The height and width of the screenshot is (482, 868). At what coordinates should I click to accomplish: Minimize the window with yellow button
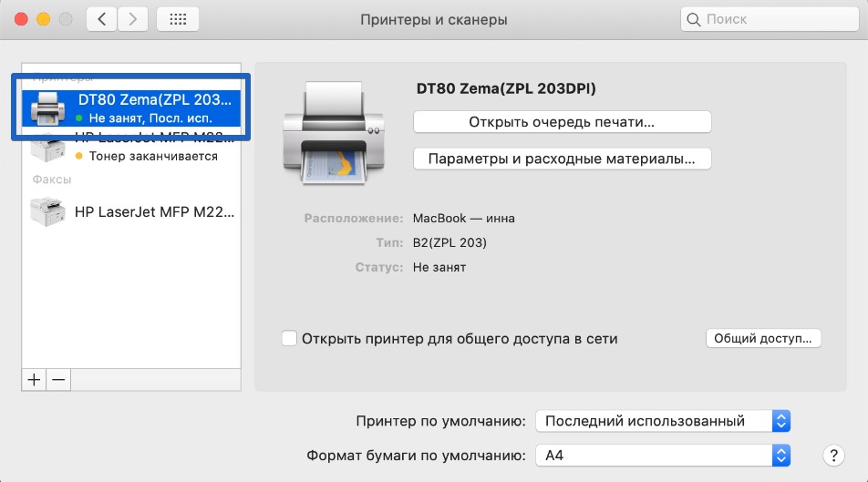tap(43, 19)
